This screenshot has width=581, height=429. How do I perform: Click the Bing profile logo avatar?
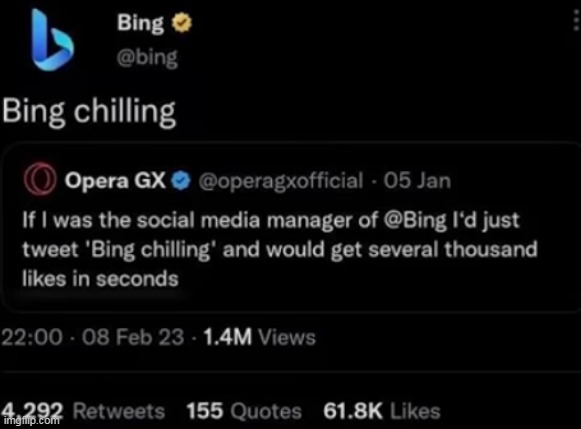tap(52, 40)
